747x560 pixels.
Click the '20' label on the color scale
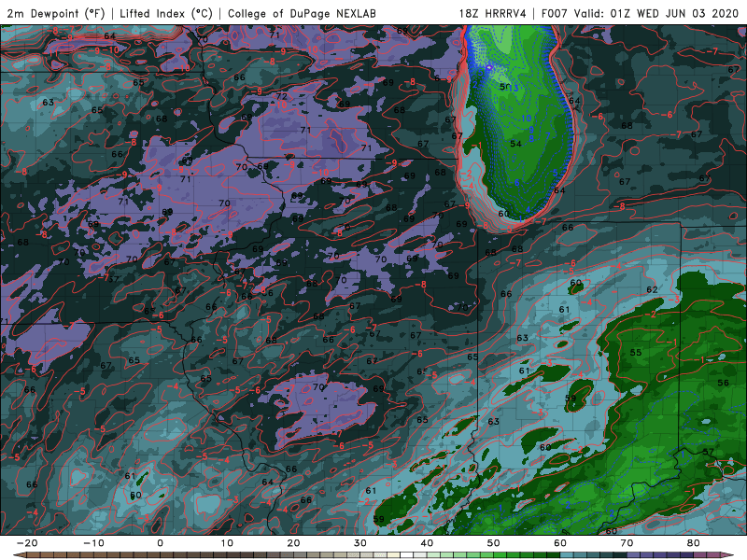click(293, 543)
